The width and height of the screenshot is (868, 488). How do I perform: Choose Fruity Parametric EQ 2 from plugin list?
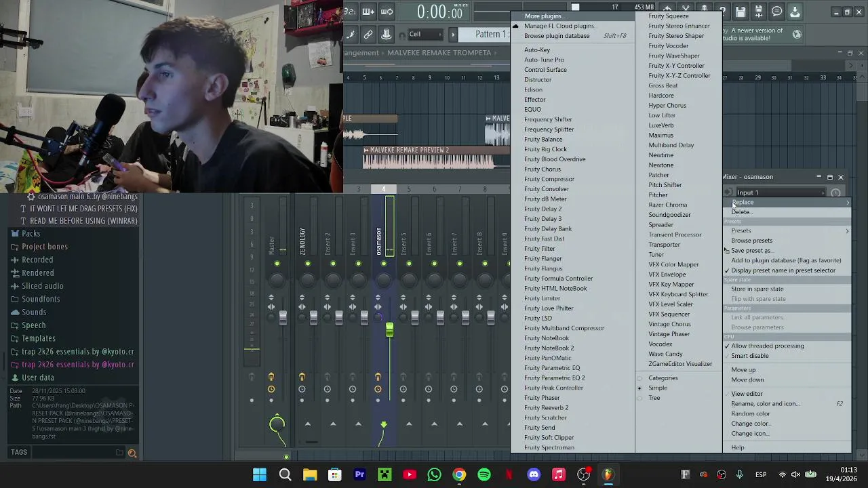click(x=554, y=378)
